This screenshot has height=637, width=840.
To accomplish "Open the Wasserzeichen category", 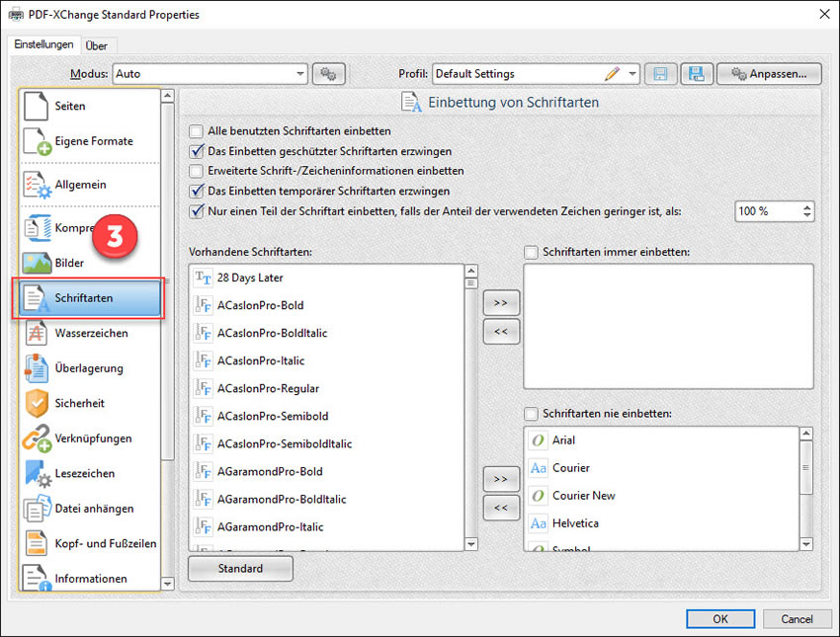I will (90, 333).
